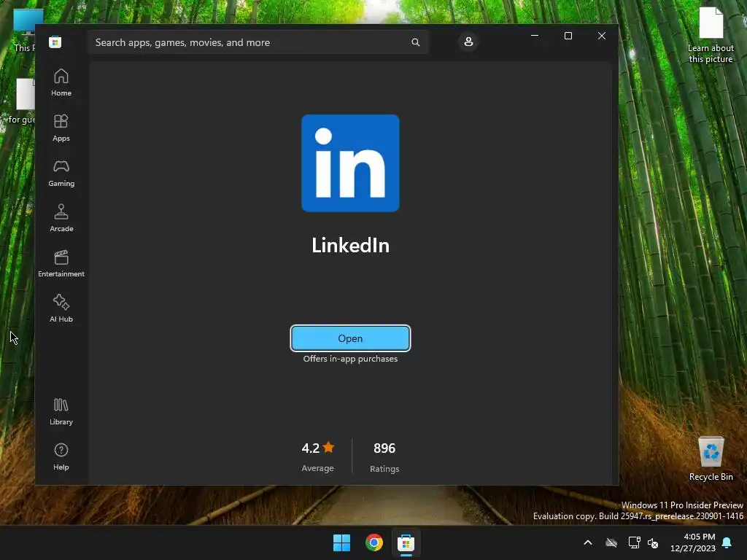Viewport: 747px width, 560px height.
Task: Maximize the Microsoft Store window
Action: 568,36
